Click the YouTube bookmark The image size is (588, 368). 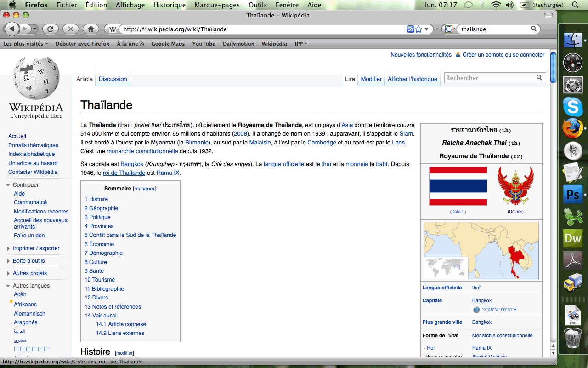tap(204, 44)
